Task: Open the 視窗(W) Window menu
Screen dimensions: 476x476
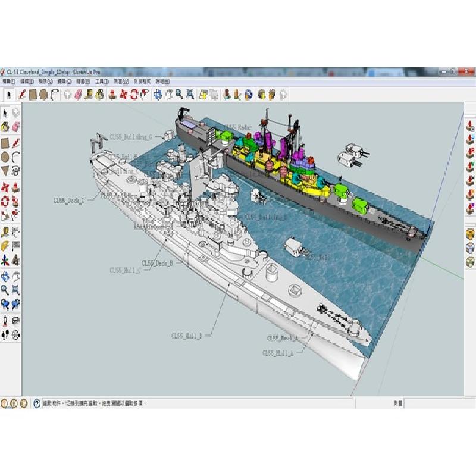Action: click(x=121, y=82)
